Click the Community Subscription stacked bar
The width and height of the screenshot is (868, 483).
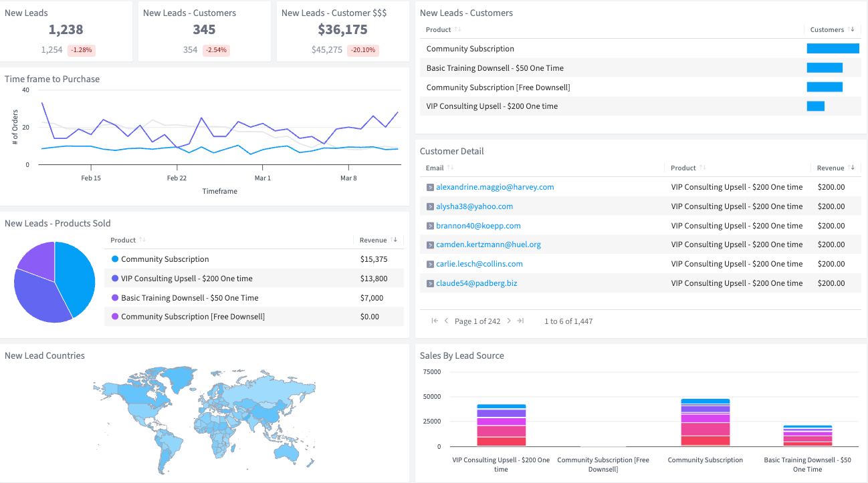tap(705, 423)
